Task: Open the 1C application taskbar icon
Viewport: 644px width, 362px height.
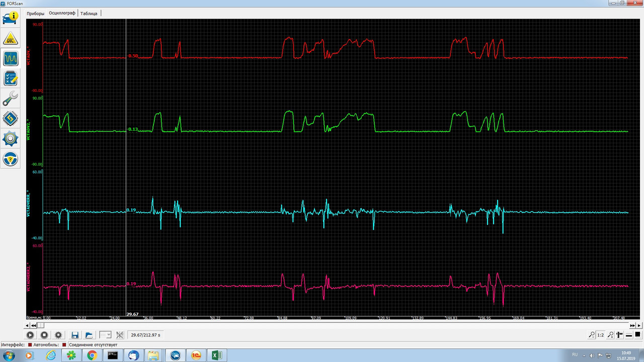Action: pyautogui.click(x=196, y=355)
